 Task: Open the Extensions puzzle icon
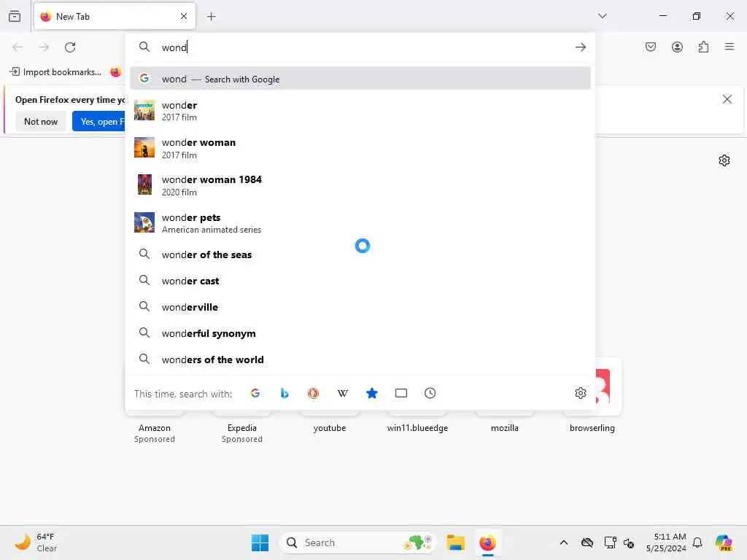click(x=703, y=47)
